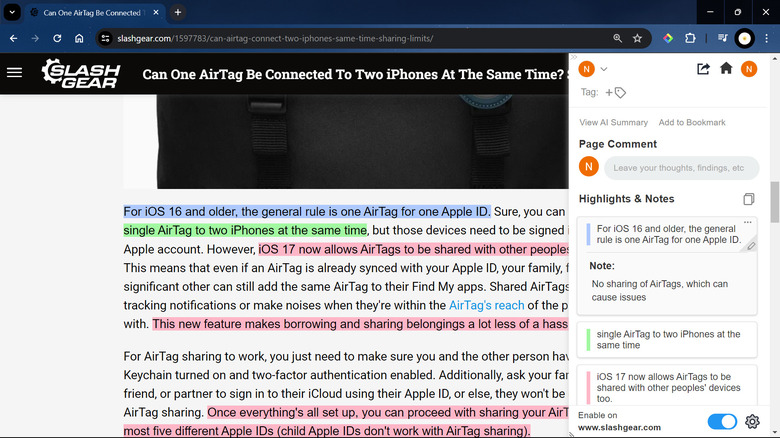Bookmark this page with the star icon
Image resolution: width=780 pixels, height=438 pixels.
tap(637, 38)
